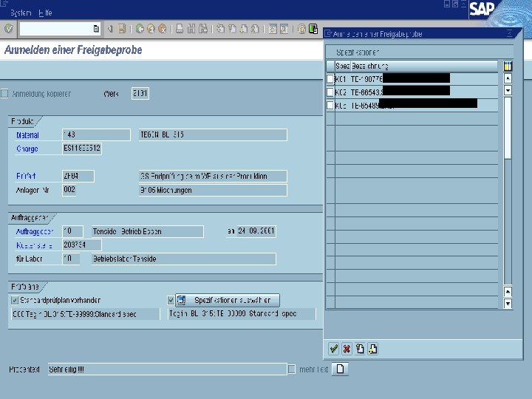
Task: Open the System menu
Action: (x=21, y=13)
